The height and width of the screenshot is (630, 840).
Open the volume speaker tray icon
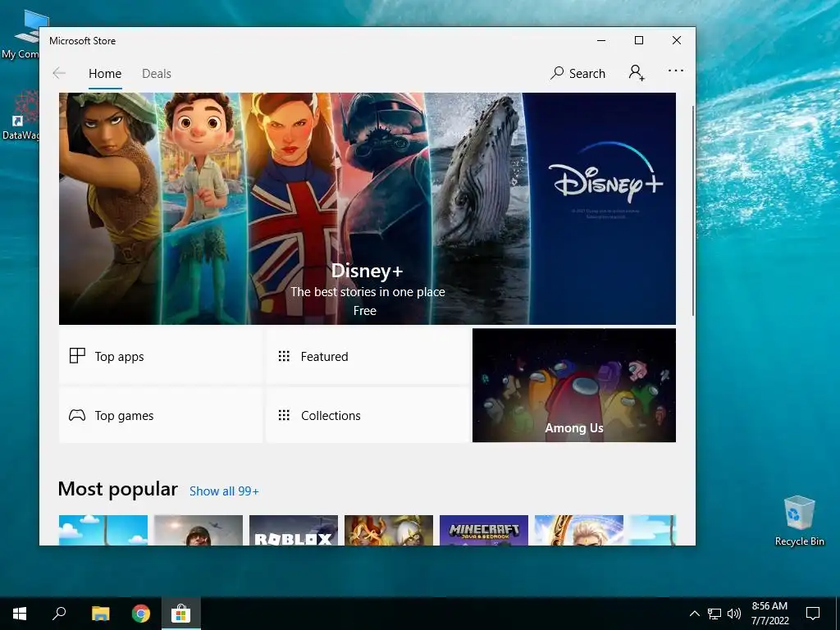pyautogui.click(x=734, y=614)
